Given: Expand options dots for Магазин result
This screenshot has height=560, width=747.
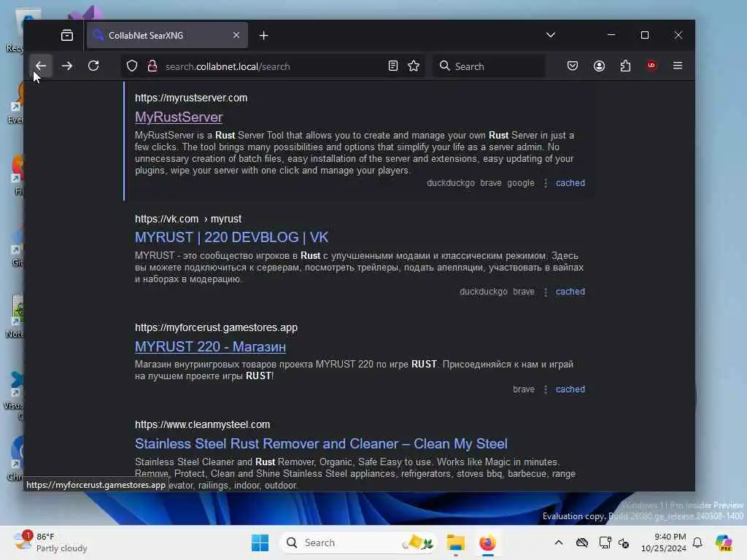Looking at the screenshot, I should point(546,389).
